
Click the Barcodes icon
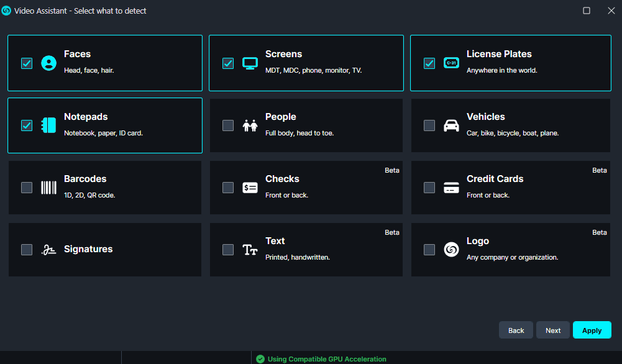[x=48, y=188]
